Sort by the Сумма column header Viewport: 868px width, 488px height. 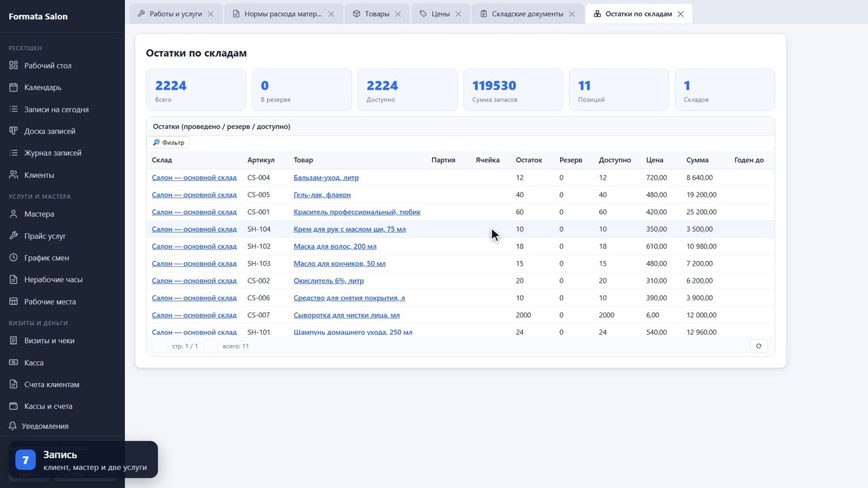(x=697, y=160)
